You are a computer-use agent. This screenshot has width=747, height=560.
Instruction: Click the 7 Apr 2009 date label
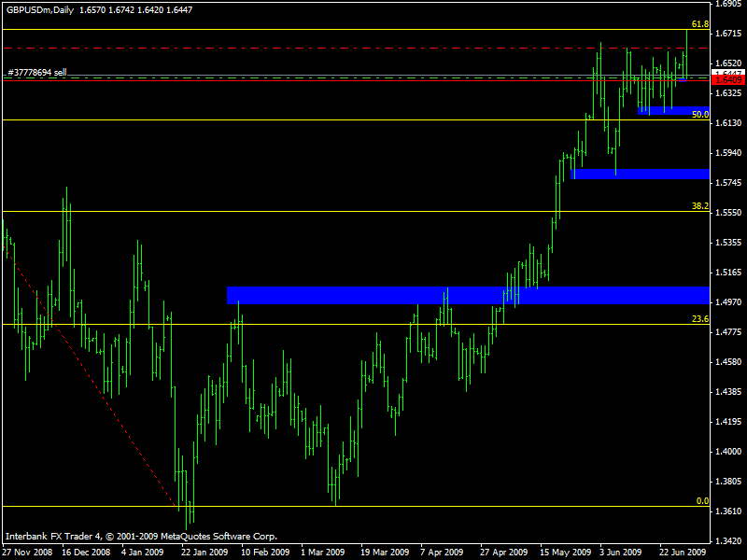(x=440, y=552)
